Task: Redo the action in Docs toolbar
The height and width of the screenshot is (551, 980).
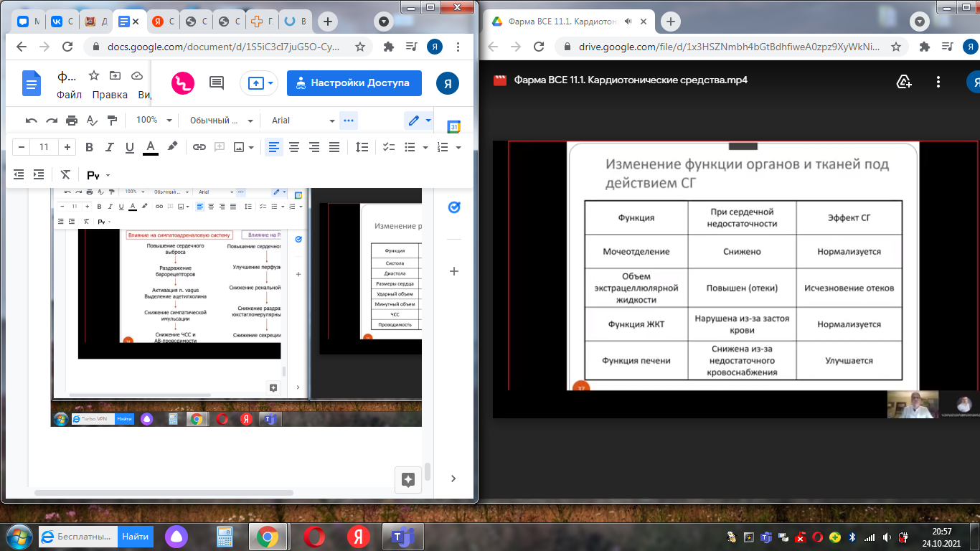Action: pos(52,121)
